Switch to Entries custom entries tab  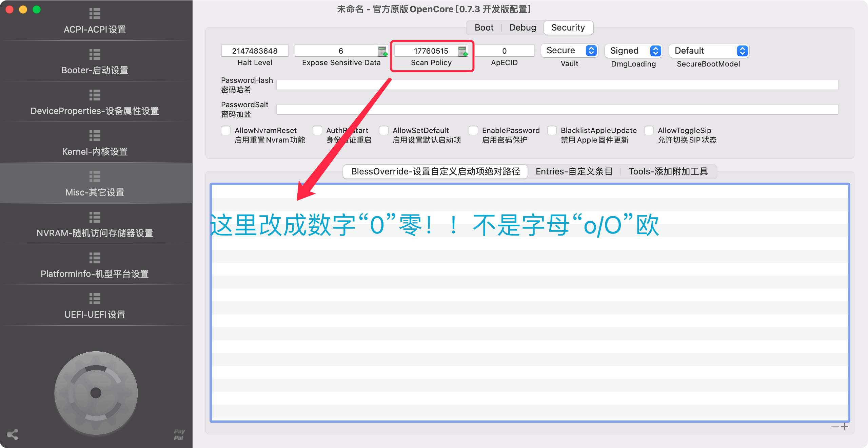tap(574, 171)
